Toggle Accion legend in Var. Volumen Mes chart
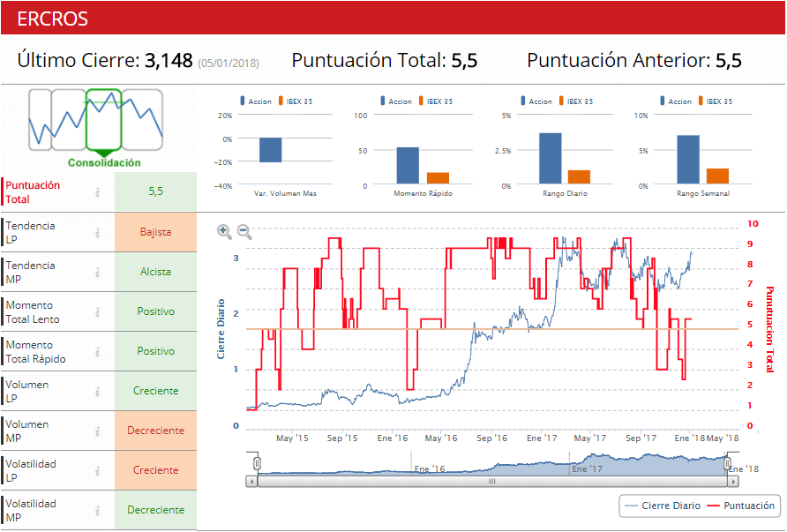Viewport: 787px width, 532px height. [x=253, y=101]
